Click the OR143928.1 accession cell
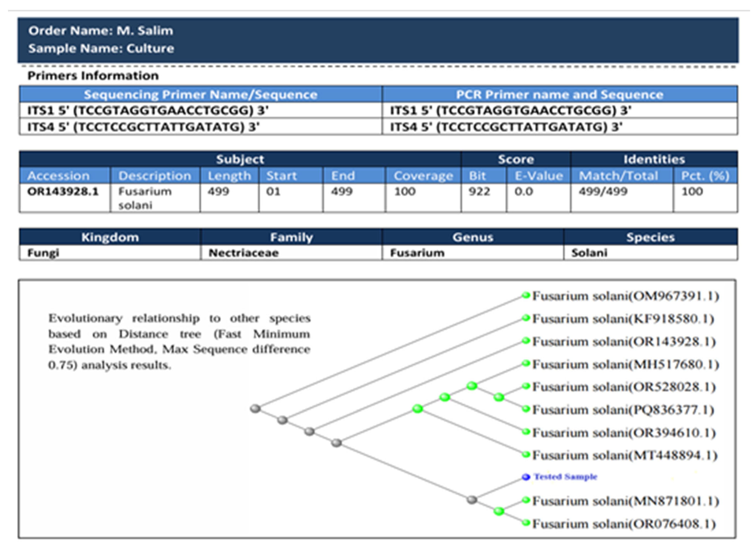Screen dimensions: 756x547 pyautogui.click(x=63, y=192)
